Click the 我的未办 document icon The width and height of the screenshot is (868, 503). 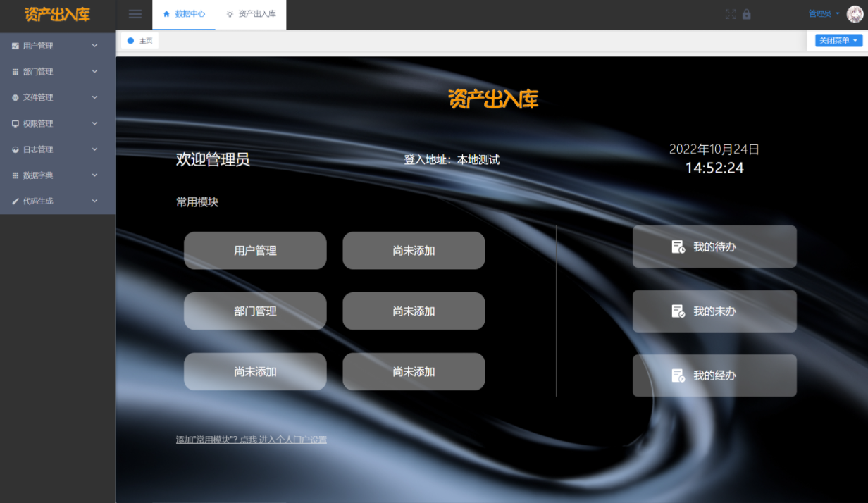tap(678, 311)
